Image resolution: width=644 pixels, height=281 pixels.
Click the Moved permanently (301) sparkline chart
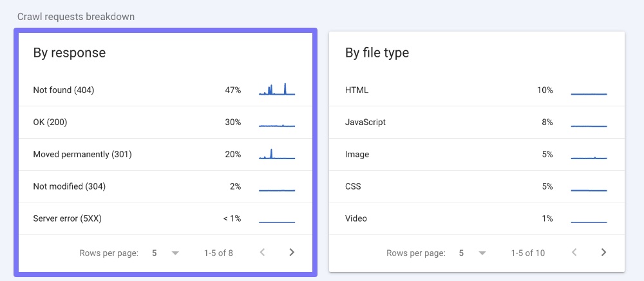(277, 154)
